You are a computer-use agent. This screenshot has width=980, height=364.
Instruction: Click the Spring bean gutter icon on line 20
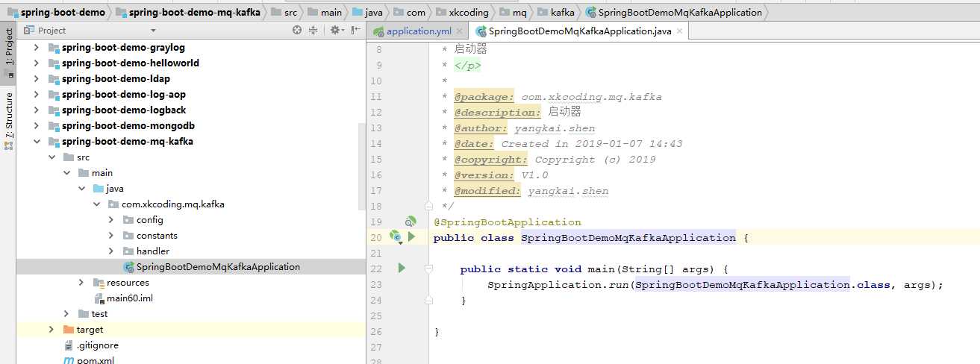[x=396, y=236]
